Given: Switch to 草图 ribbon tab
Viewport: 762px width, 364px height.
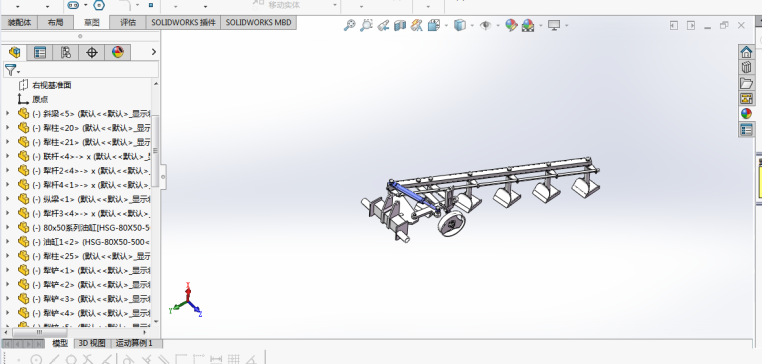Looking at the screenshot, I should [x=91, y=22].
